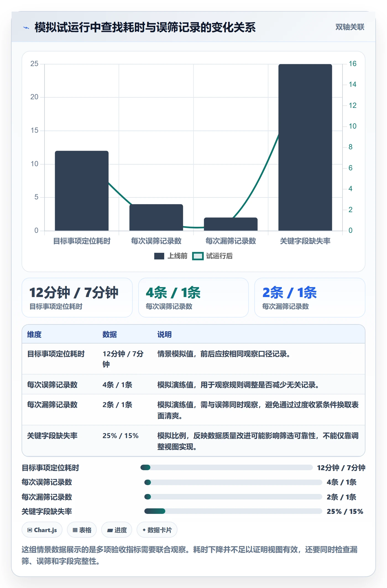Select 每次漏筛记录数 row in the table
This screenshot has width=387, height=588.
click(x=193, y=410)
